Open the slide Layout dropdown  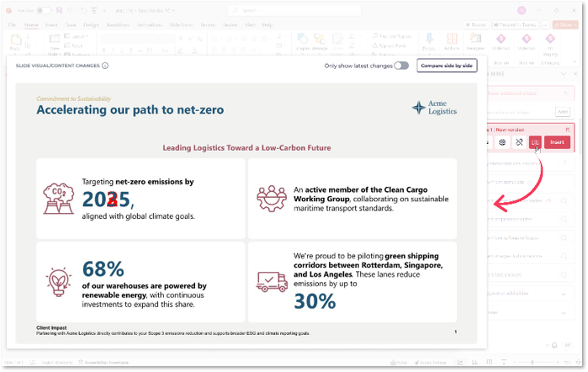tap(77, 36)
